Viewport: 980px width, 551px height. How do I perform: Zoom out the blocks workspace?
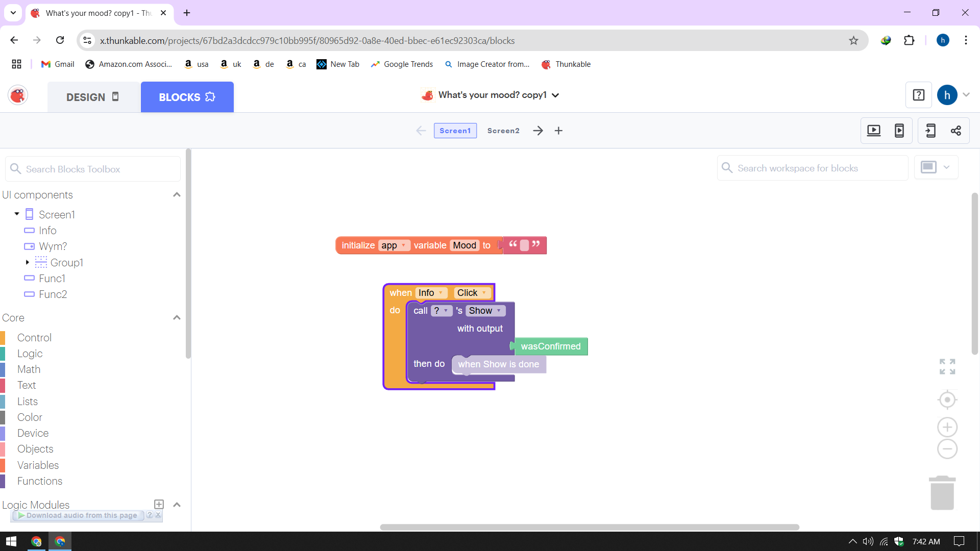pos(947,449)
